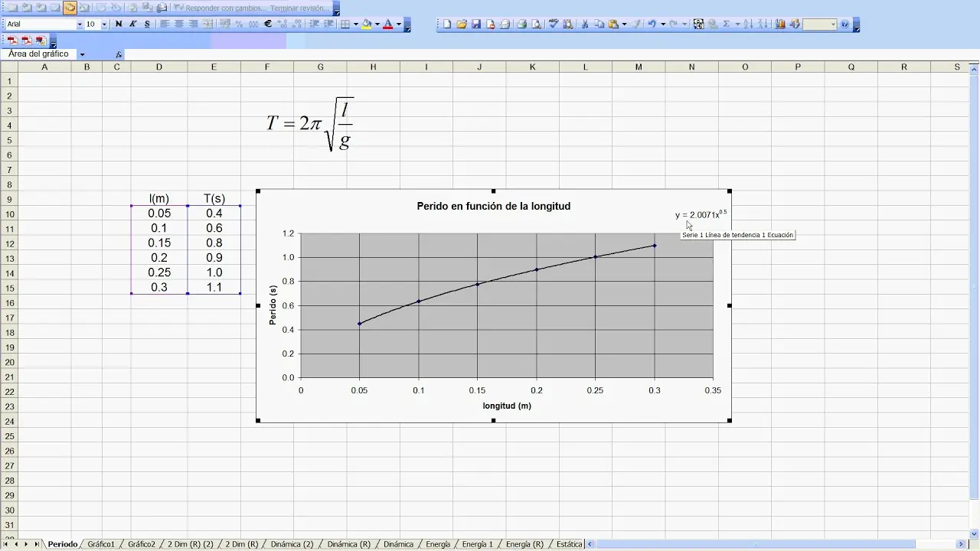
Task: Click the Euro currency format icon
Action: click(268, 24)
